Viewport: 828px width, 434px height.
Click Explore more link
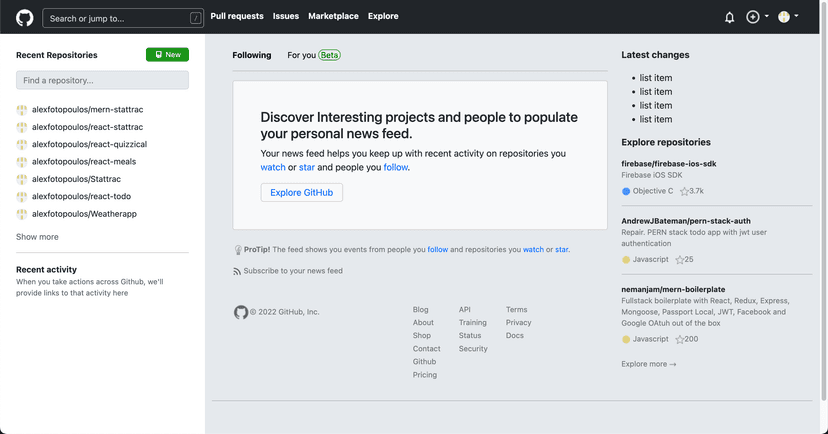click(648, 364)
